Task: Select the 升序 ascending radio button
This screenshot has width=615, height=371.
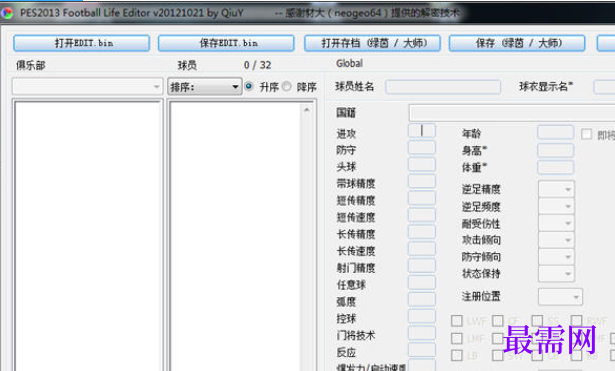Action: (249, 86)
